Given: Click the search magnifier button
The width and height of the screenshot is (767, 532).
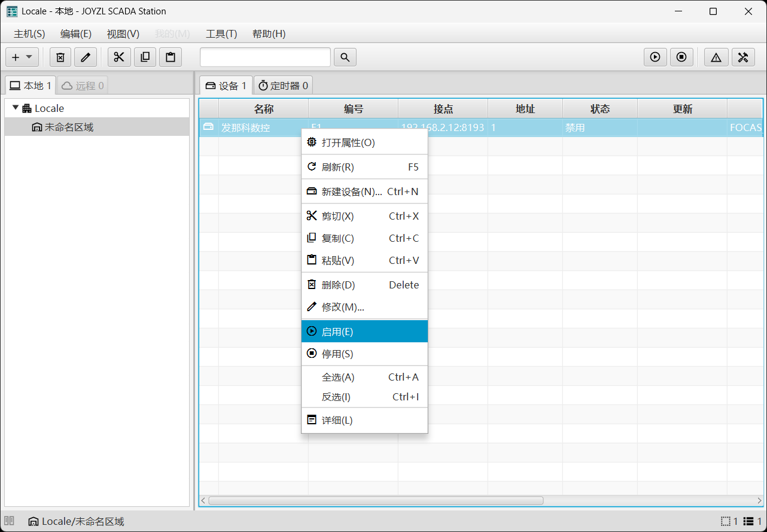Looking at the screenshot, I should (345, 57).
